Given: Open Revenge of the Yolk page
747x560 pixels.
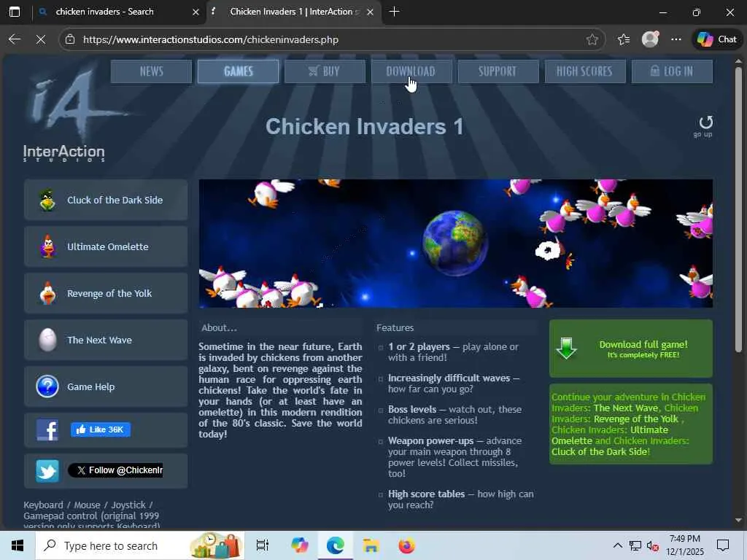Looking at the screenshot, I should (x=106, y=293).
